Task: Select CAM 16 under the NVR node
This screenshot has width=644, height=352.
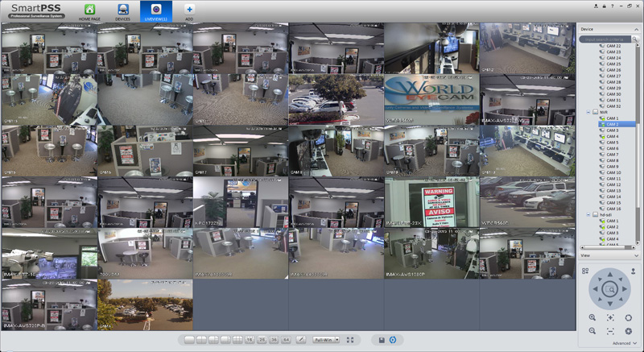Action: 613,209
